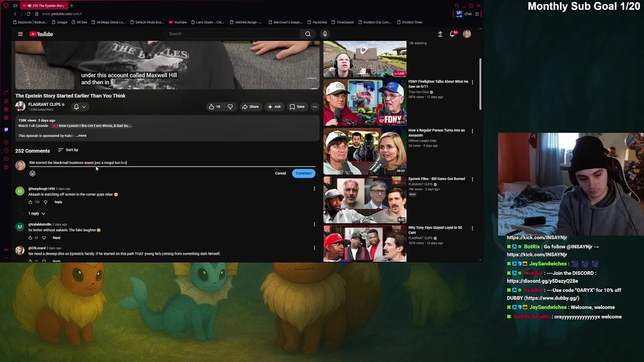Dislike the Epstein Story video

(230, 107)
